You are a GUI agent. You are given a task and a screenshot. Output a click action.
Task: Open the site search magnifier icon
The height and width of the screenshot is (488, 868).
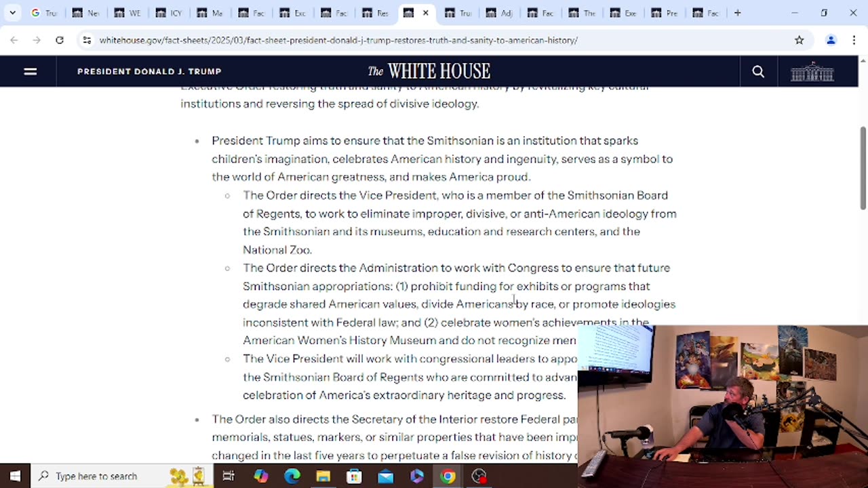tap(758, 72)
